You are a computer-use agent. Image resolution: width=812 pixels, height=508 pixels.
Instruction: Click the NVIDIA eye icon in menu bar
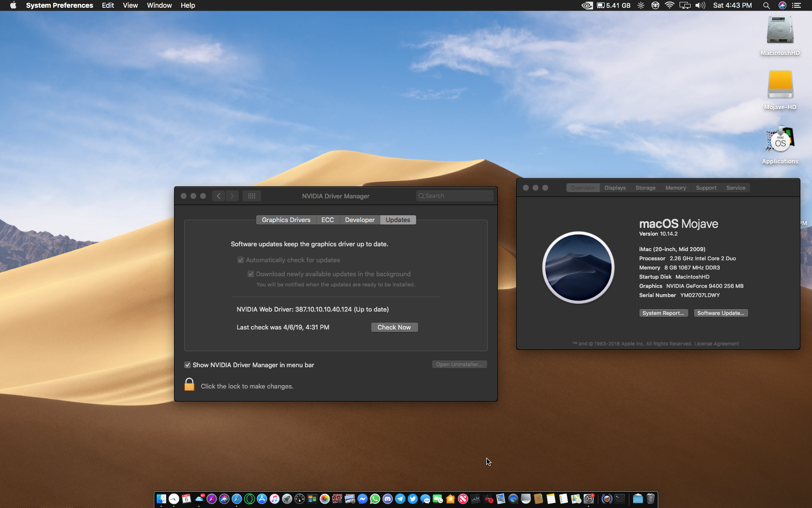[587, 5]
